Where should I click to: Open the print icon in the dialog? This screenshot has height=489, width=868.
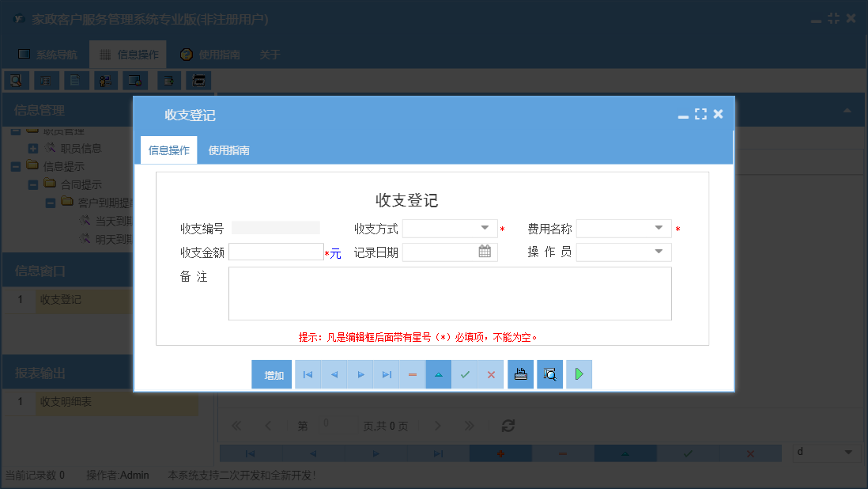tap(520, 373)
